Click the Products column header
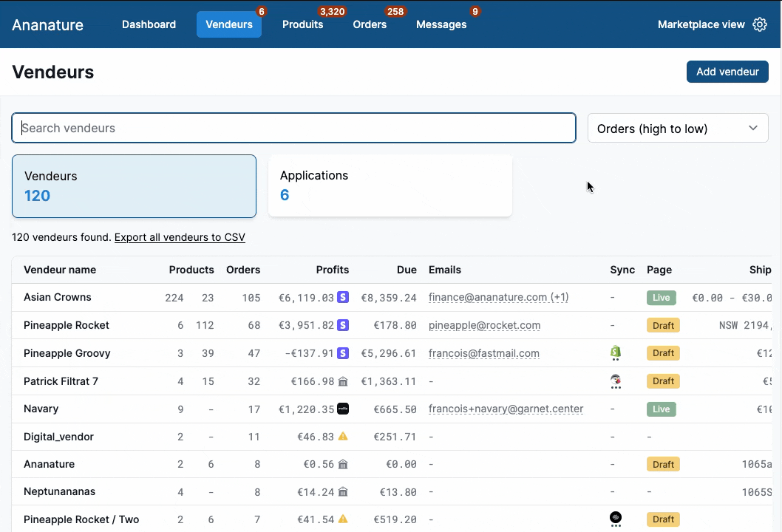 [191, 270]
